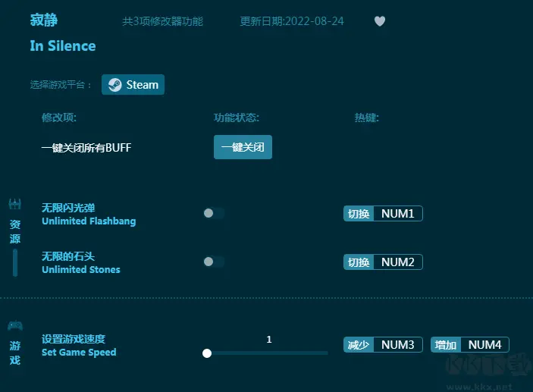Viewport: 533px width, 392px height.
Task: Click the 增加 increase speed label
Action: pos(446,345)
